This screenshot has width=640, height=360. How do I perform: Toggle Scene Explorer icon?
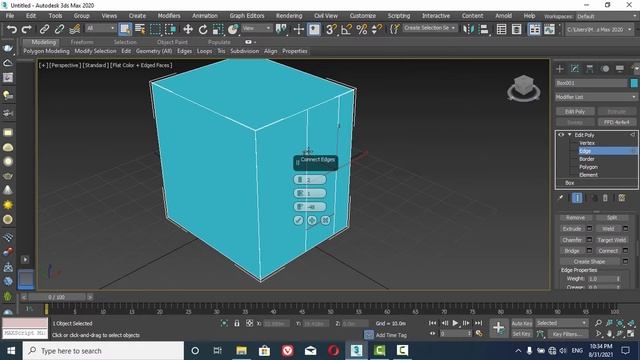[501, 29]
